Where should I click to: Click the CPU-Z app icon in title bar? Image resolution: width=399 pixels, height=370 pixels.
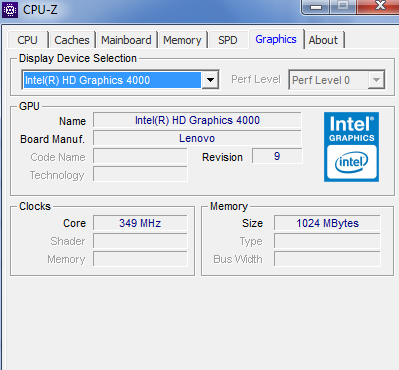(x=10, y=10)
